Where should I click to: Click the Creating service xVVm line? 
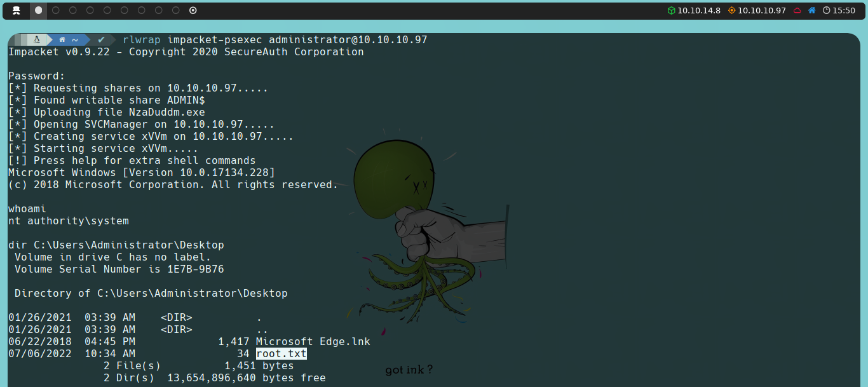(151, 136)
